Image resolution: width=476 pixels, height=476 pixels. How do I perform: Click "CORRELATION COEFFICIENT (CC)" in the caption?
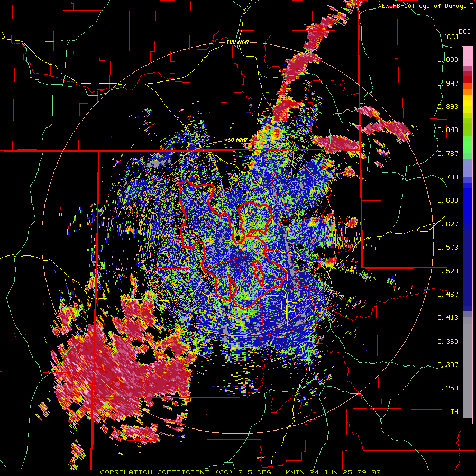pyautogui.click(x=167, y=472)
